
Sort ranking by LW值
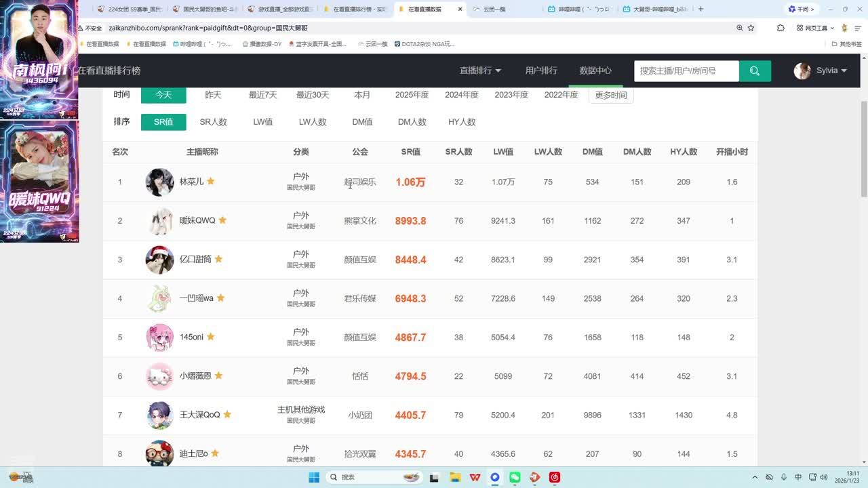262,122
